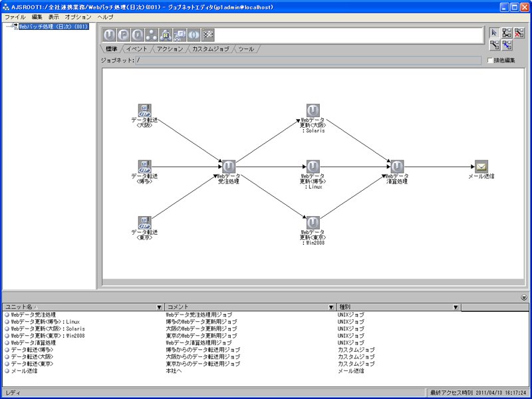The image size is (532, 399).
Task: Select the Webデータ更新<大阪>:Solaris list row
Action: [265, 329]
